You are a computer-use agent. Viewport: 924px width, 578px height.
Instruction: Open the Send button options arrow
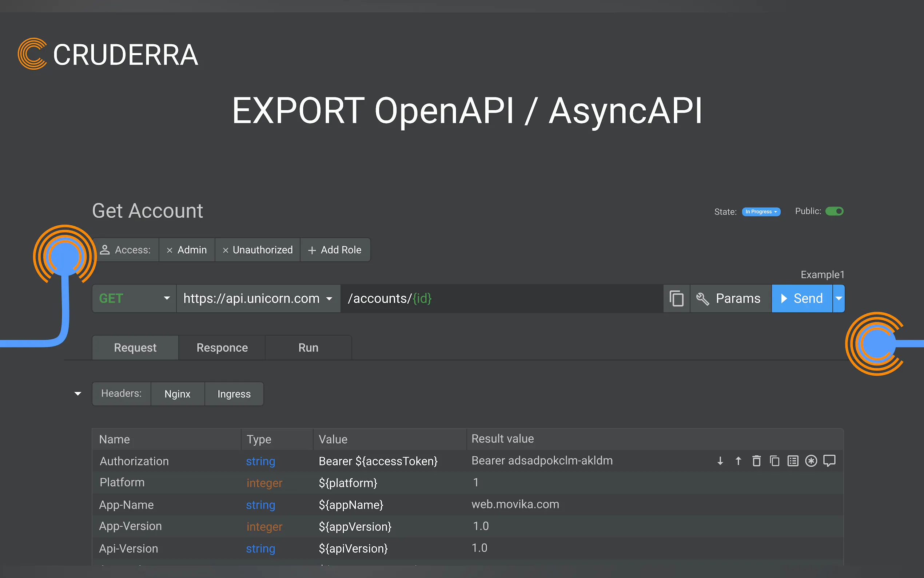(839, 298)
